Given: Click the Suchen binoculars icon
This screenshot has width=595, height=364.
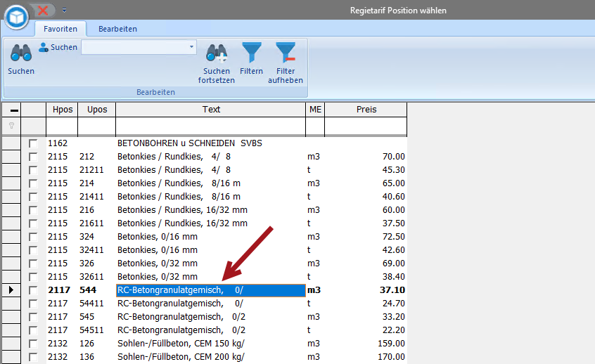Looking at the screenshot, I should pyautogui.click(x=20, y=53).
